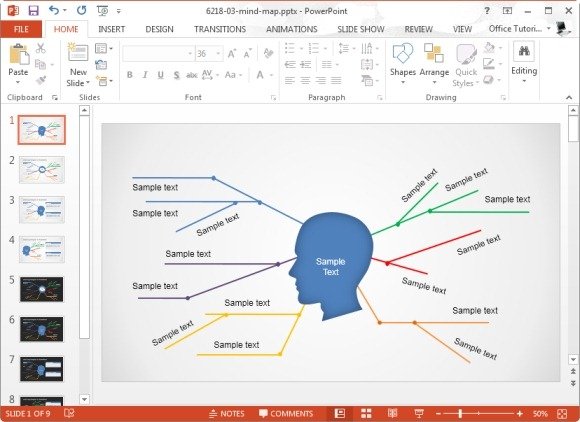
Task: Clear all formatting icon
Action: (x=268, y=53)
